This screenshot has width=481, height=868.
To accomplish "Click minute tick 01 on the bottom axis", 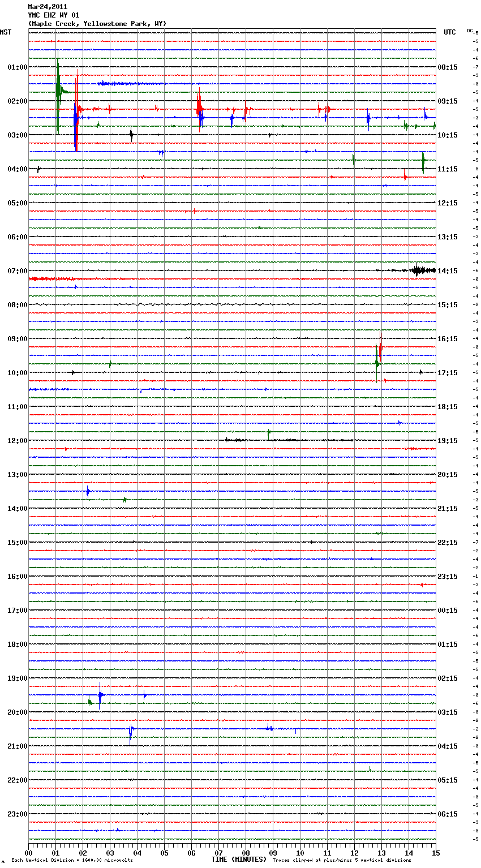I will click(x=56, y=853).
